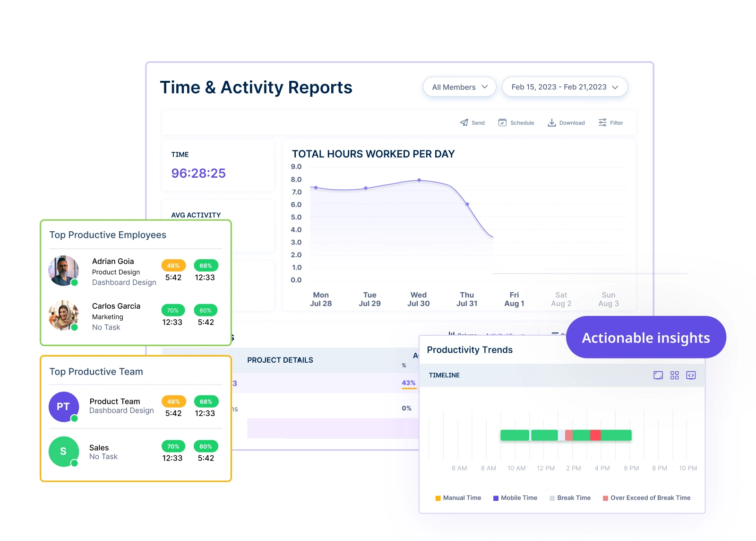756x541 pixels.
Task: Click Carlos Garcia's profile photo
Action: click(64, 315)
